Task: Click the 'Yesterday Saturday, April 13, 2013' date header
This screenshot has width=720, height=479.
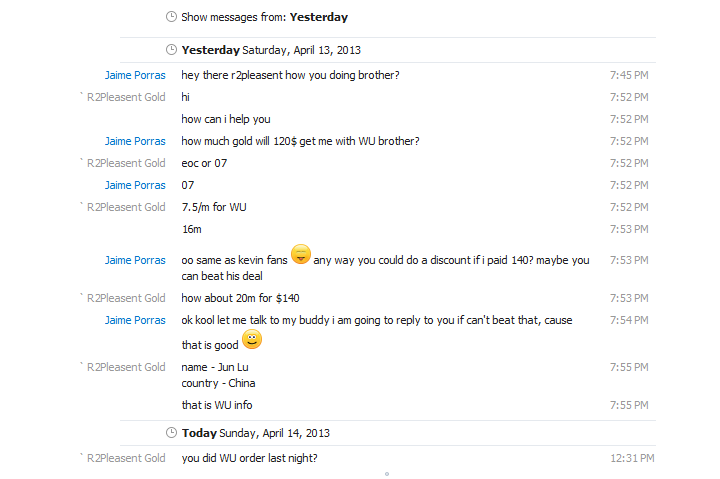Action: pyautogui.click(x=270, y=50)
